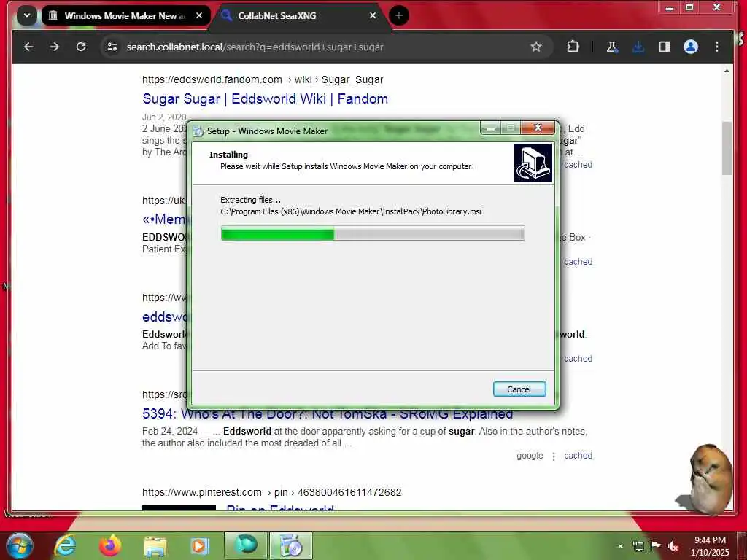Close the Windows Movie Maker tab
This screenshot has width=747, height=560.
pyautogui.click(x=199, y=16)
